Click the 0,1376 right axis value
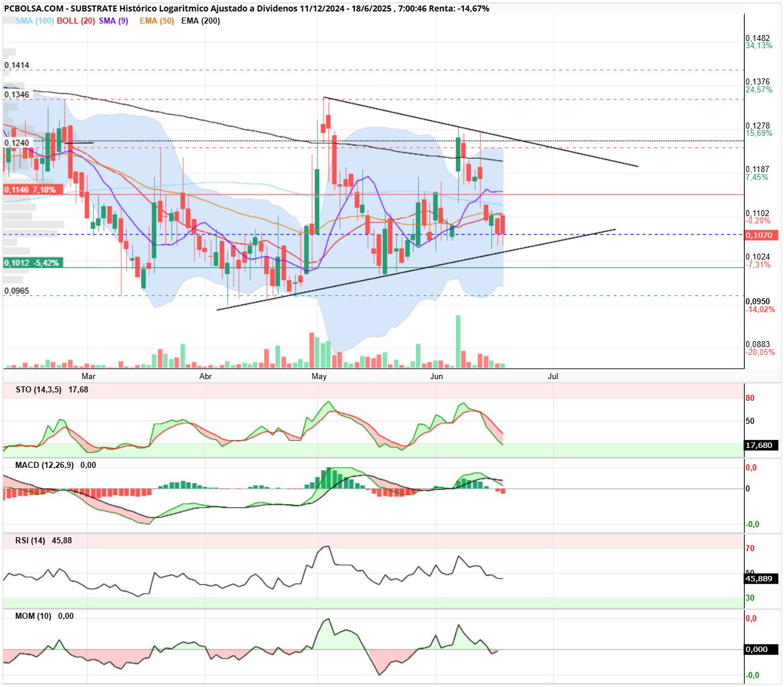784x687 pixels. pyautogui.click(x=758, y=81)
